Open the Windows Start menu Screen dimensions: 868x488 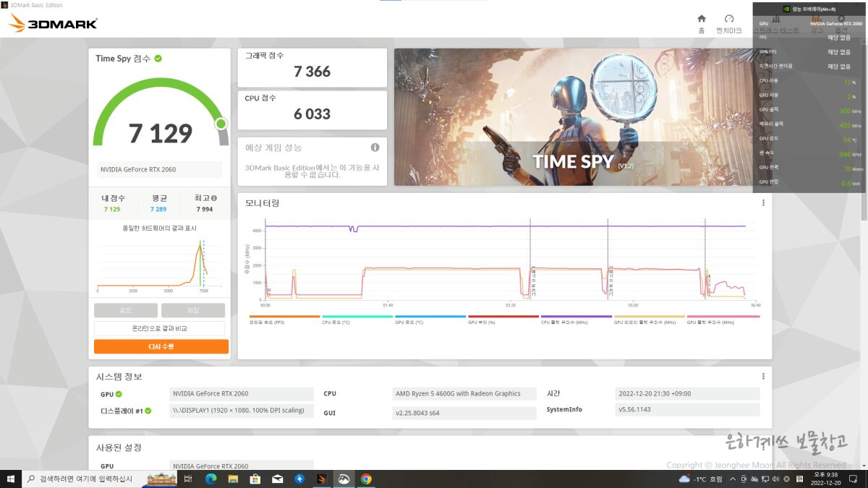pyautogui.click(x=10, y=479)
